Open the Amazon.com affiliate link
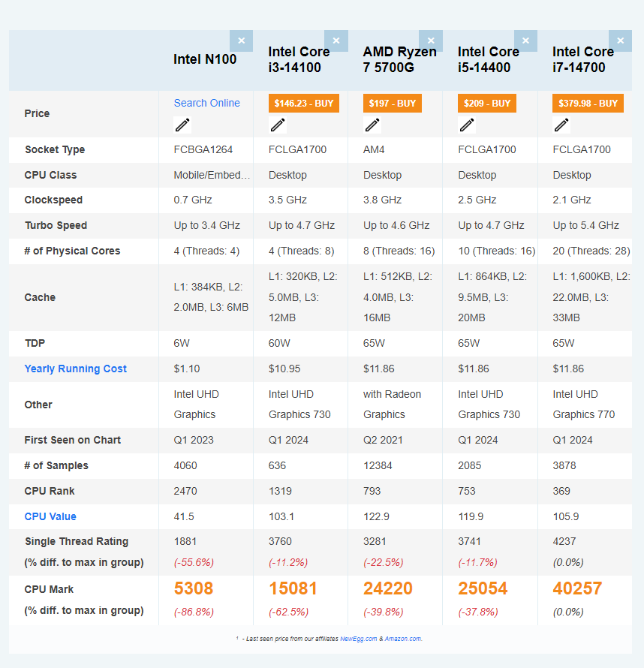Screen dimensions: 644x668 pos(403,639)
